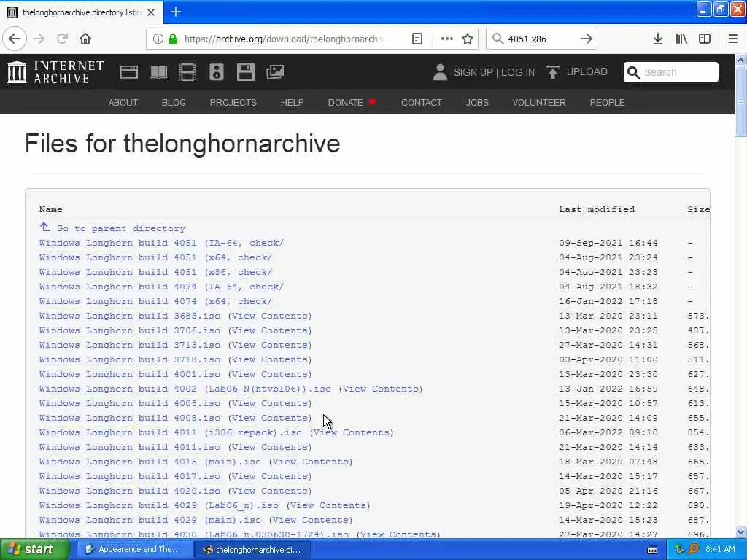Reload the page with refresh icon

point(62,39)
